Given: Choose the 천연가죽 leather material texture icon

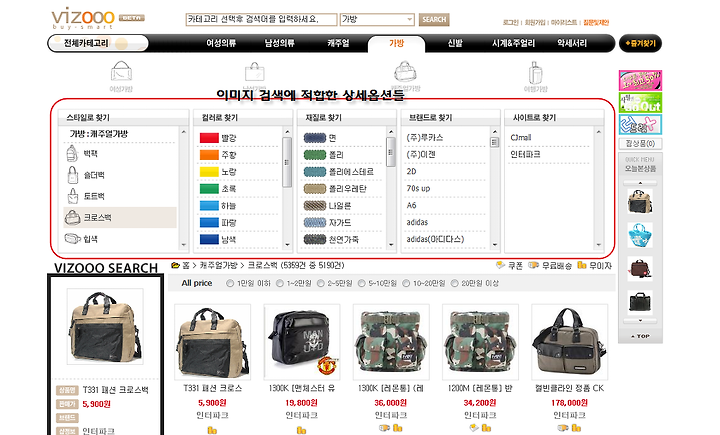Looking at the screenshot, I should (315, 239).
